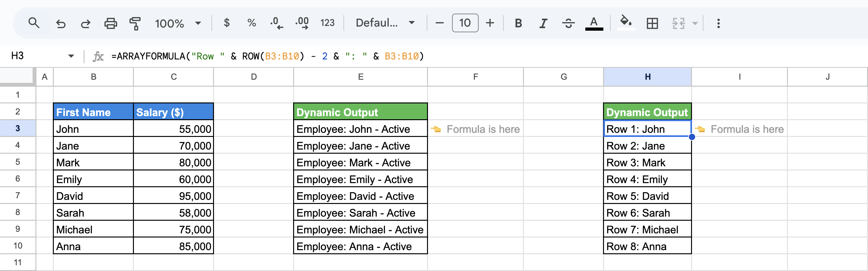Decrease decimal places
868x271 pixels.
[x=277, y=23]
